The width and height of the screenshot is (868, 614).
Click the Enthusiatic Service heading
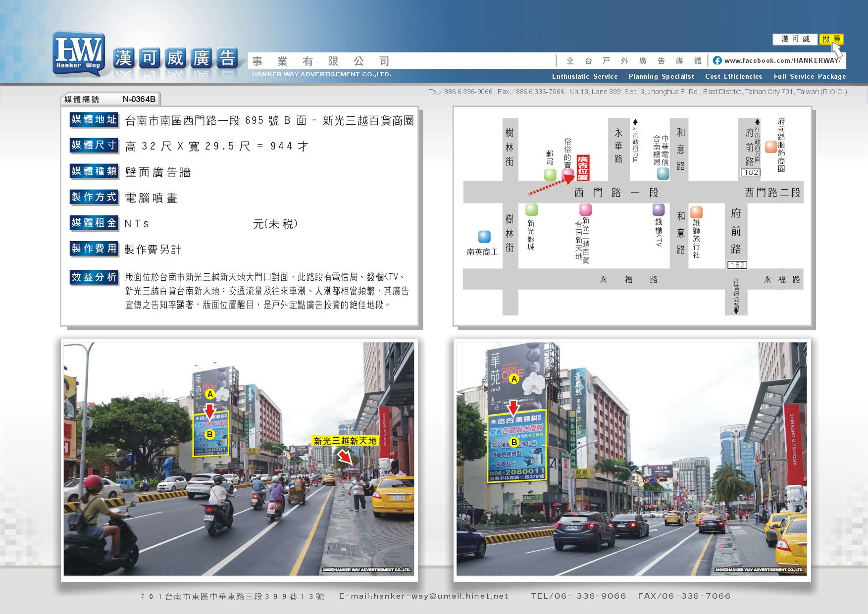point(585,76)
